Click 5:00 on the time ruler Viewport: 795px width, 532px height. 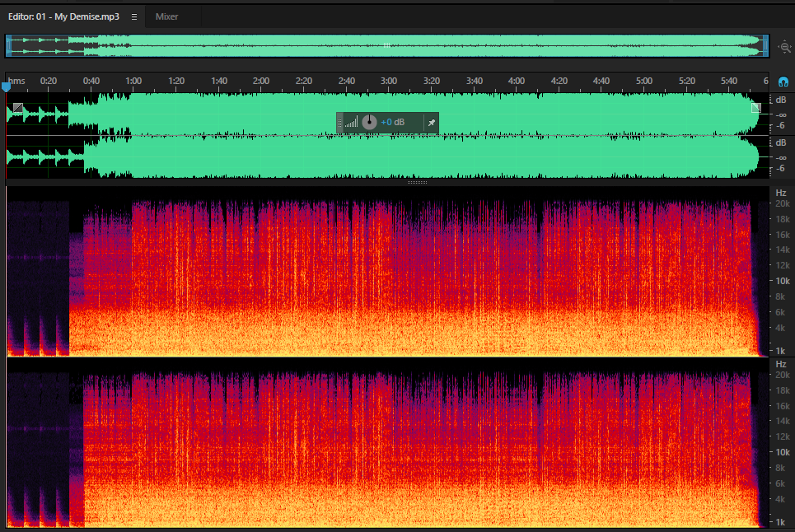click(644, 81)
